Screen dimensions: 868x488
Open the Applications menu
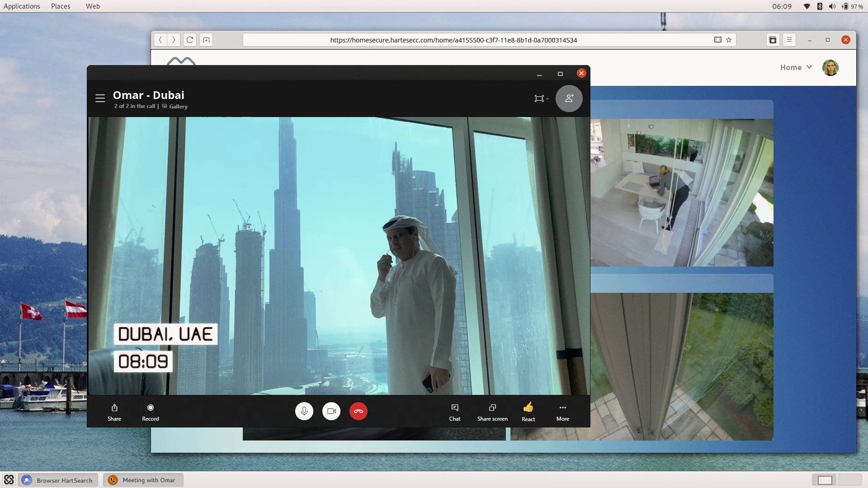(x=22, y=6)
